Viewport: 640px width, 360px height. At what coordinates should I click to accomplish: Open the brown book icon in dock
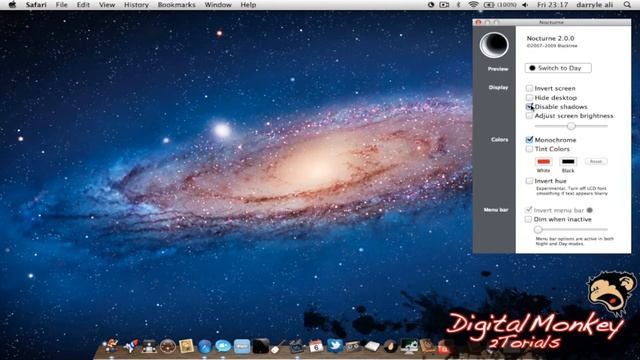(x=427, y=346)
